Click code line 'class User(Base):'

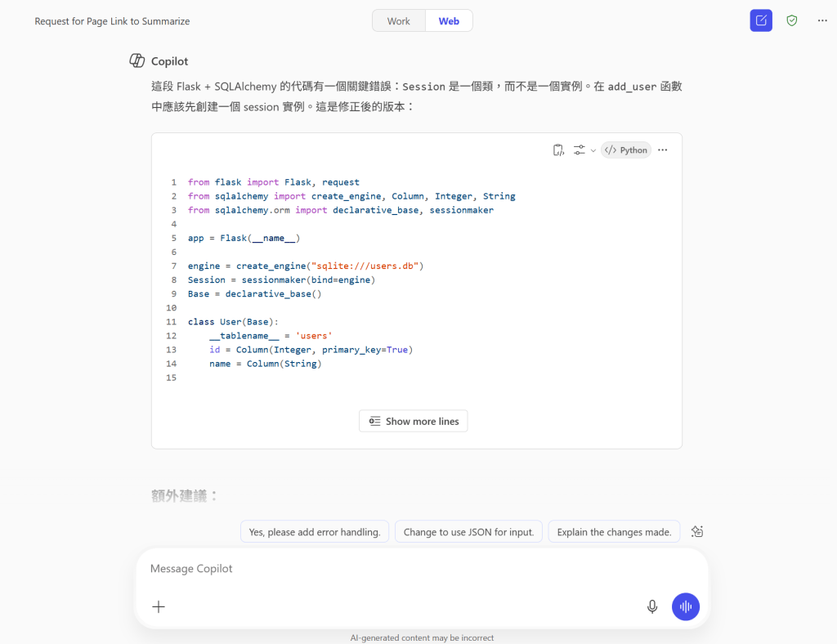tap(233, 322)
